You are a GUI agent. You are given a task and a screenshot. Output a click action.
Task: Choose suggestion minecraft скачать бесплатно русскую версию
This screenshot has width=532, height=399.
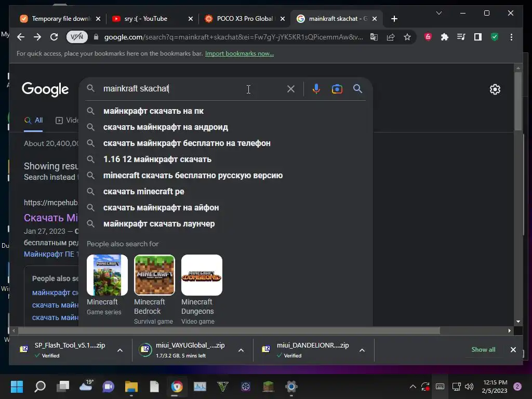[x=225, y=176]
